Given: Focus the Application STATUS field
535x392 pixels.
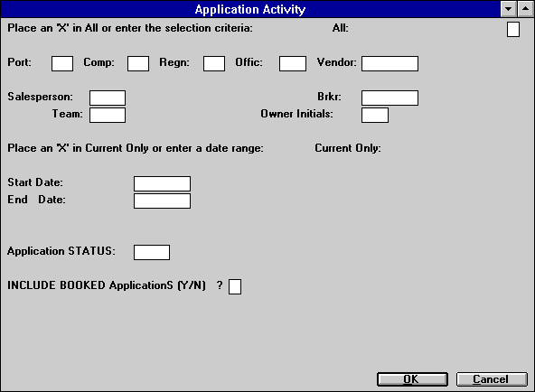Looking at the screenshot, I should coord(152,252).
